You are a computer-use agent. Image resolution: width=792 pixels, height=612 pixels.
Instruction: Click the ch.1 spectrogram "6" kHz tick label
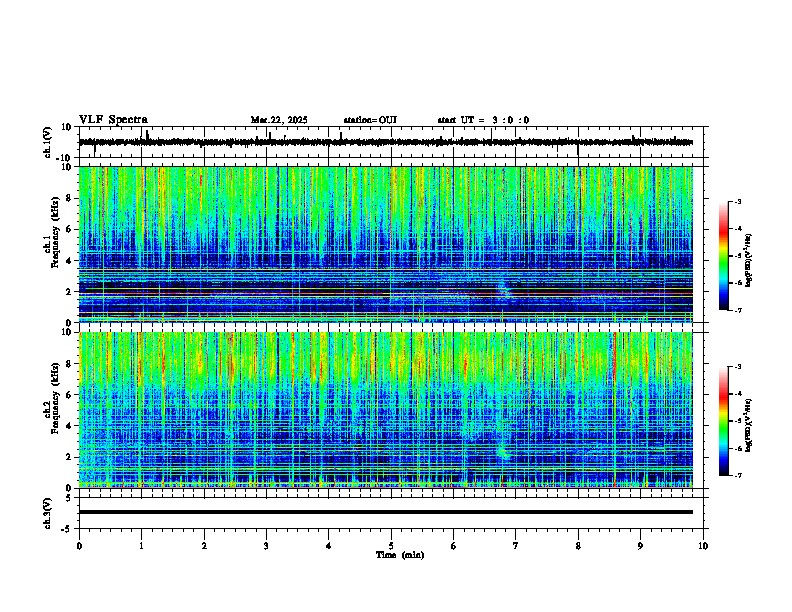tap(70, 229)
